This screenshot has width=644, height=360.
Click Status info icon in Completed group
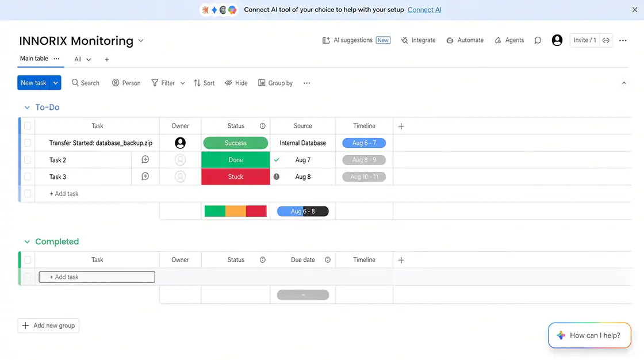262,260
